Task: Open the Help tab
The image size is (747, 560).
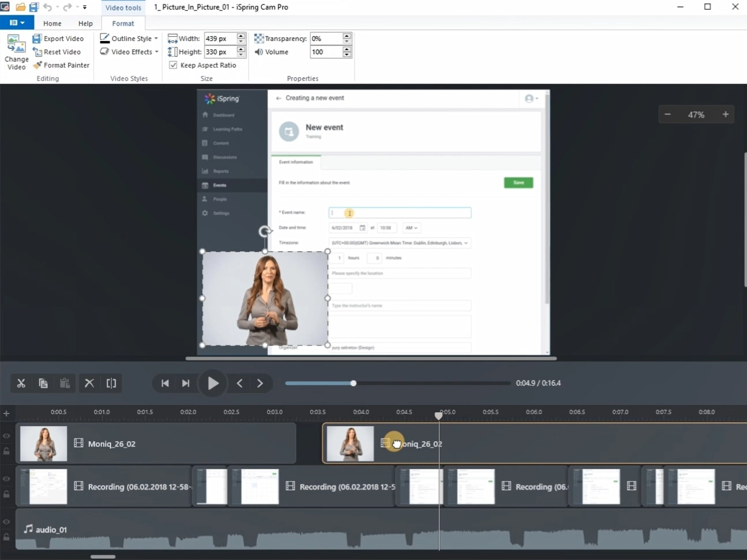Action: click(x=85, y=24)
